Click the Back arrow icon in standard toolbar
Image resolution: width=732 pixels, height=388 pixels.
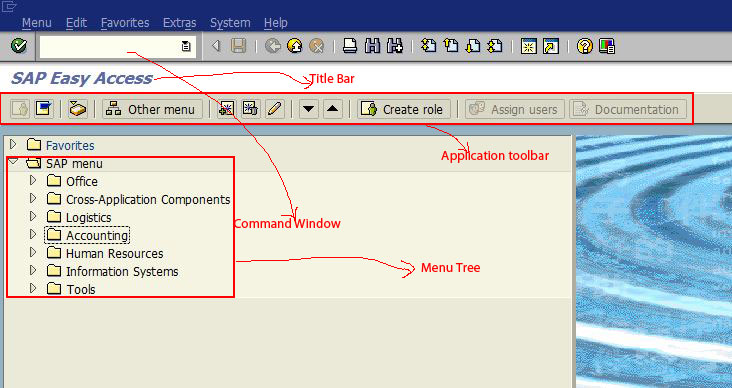[216, 46]
